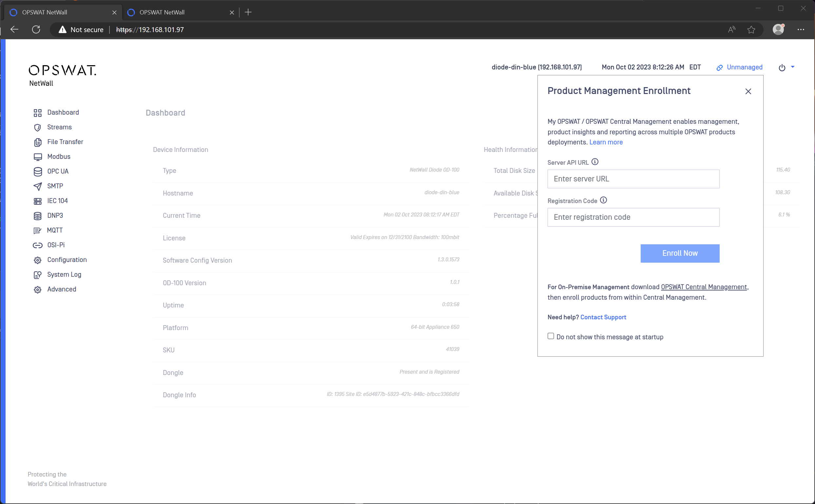815x504 pixels.
Task: Click the Unmanaged chain link icon
Action: pyautogui.click(x=720, y=68)
